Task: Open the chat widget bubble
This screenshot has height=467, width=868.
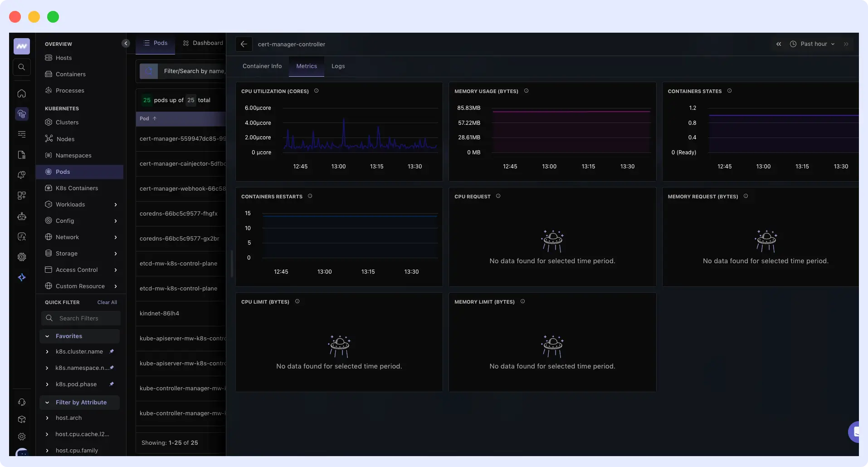Action: [854, 432]
